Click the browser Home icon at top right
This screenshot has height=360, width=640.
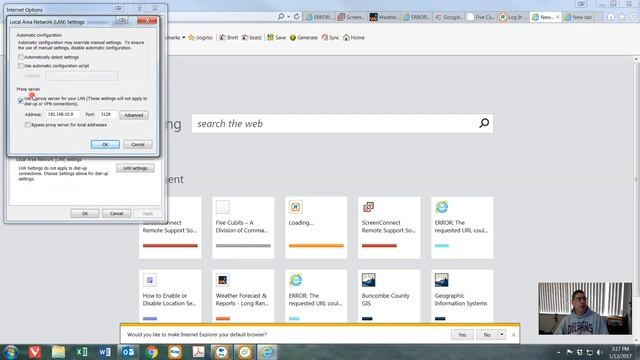[611, 17]
